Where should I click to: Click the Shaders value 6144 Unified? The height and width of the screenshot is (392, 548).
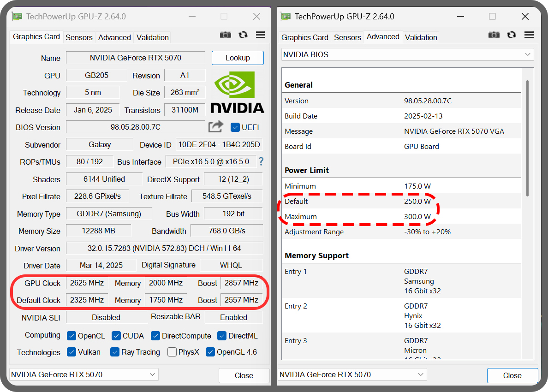tap(104, 179)
